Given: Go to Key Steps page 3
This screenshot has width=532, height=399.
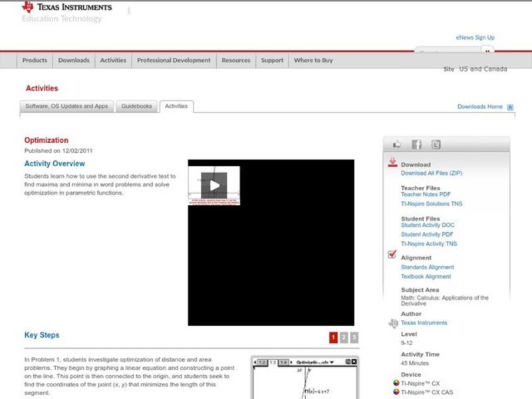Looking at the screenshot, I should tap(354, 338).
